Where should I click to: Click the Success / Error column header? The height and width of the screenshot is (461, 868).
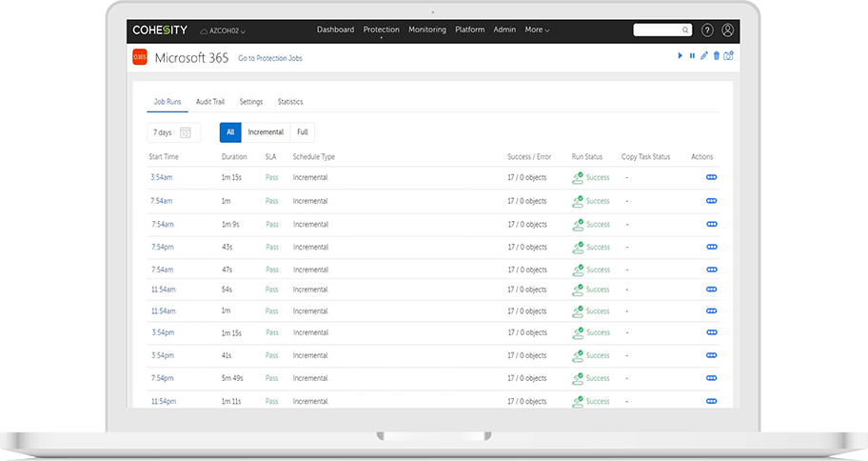[x=529, y=157]
